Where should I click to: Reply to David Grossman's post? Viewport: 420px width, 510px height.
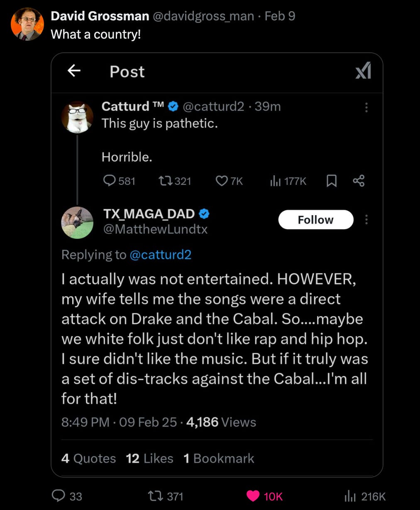coord(58,495)
